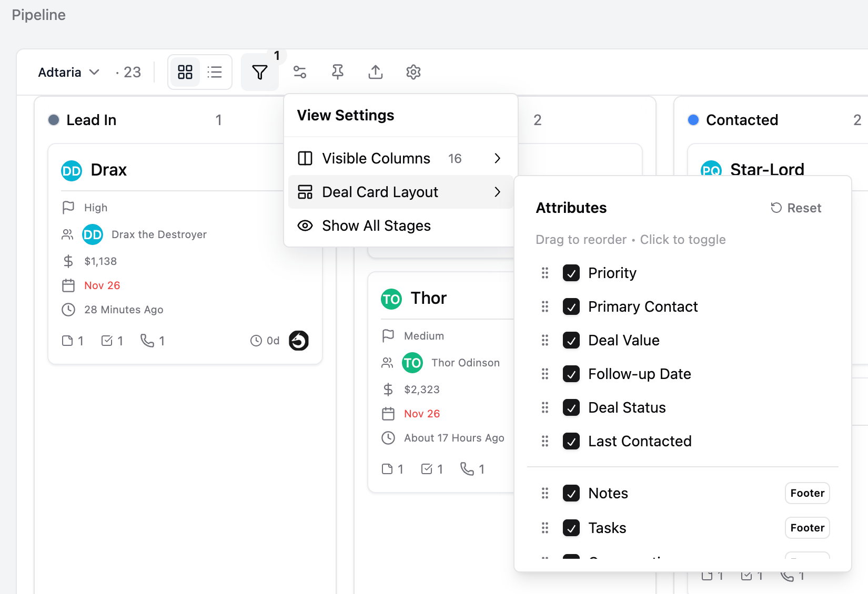Click the Footer badge next to Tasks
Screen dimensions: 868x594
pyautogui.click(x=808, y=528)
